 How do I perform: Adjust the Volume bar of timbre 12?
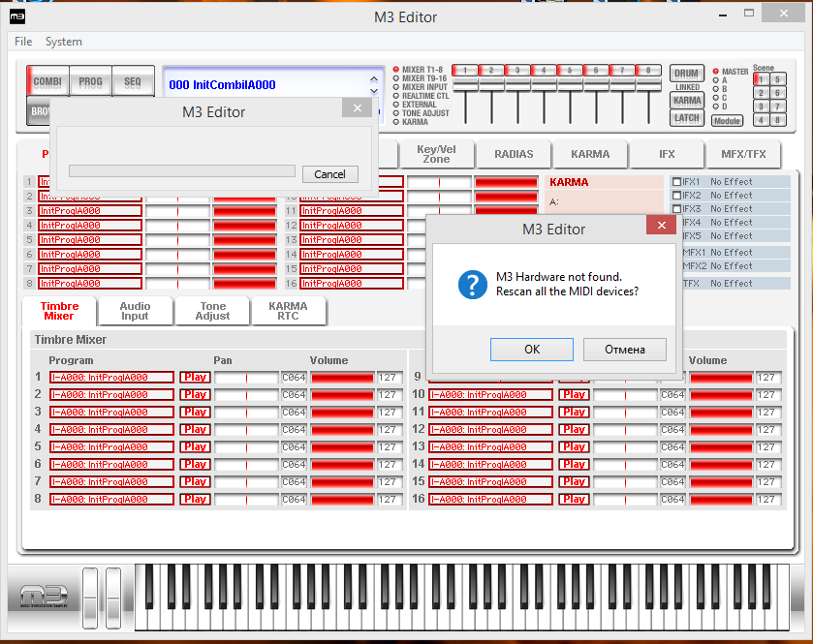point(721,430)
